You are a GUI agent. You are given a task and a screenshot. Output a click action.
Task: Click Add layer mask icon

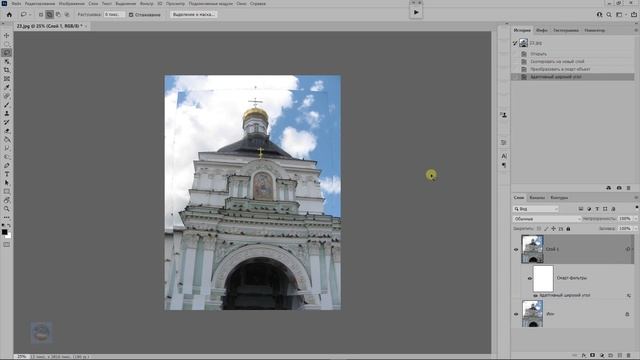[x=593, y=356]
